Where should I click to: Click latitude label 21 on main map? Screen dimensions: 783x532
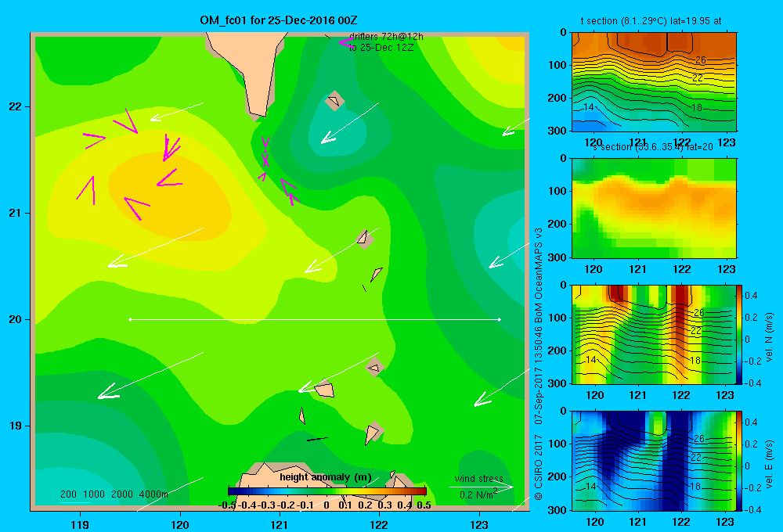tap(16, 213)
